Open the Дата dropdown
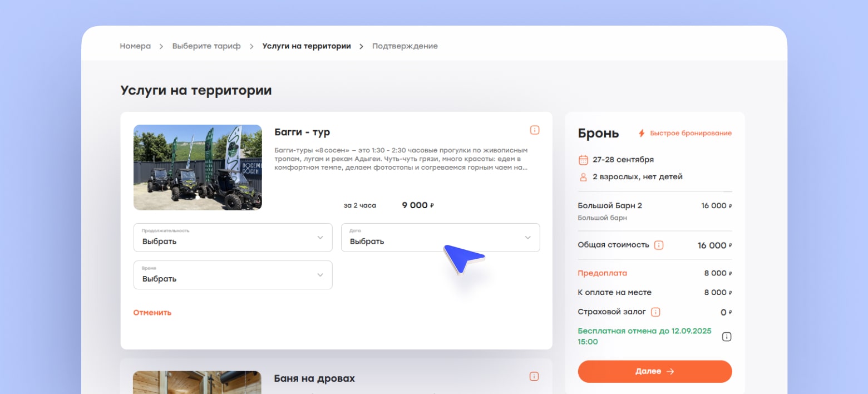 tap(440, 238)
